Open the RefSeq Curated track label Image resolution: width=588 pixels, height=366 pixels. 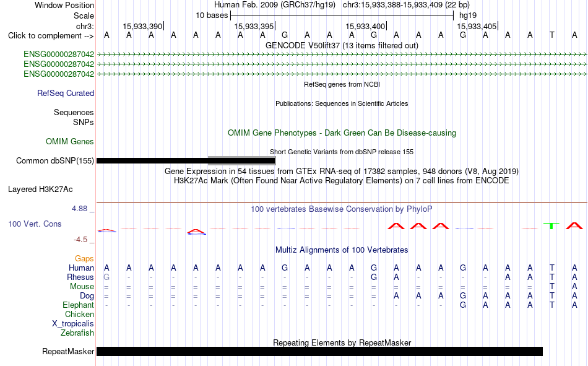pyautogui.click(x=66, y=93)
